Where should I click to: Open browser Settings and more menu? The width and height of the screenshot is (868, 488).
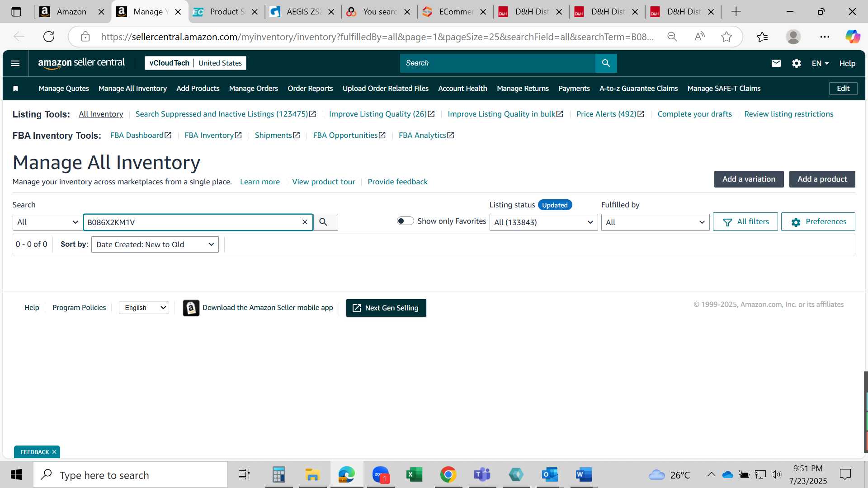click(x=825, y=37)
